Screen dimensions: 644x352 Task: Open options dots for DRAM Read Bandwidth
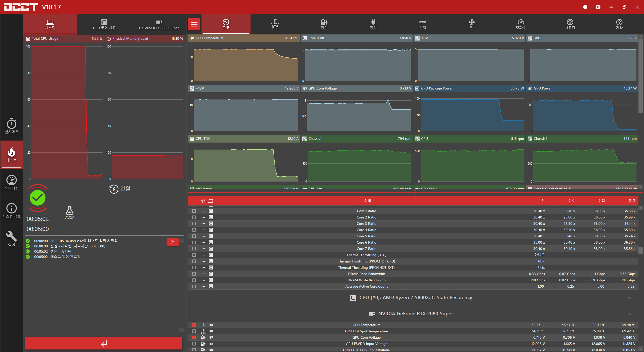[203, 274]
